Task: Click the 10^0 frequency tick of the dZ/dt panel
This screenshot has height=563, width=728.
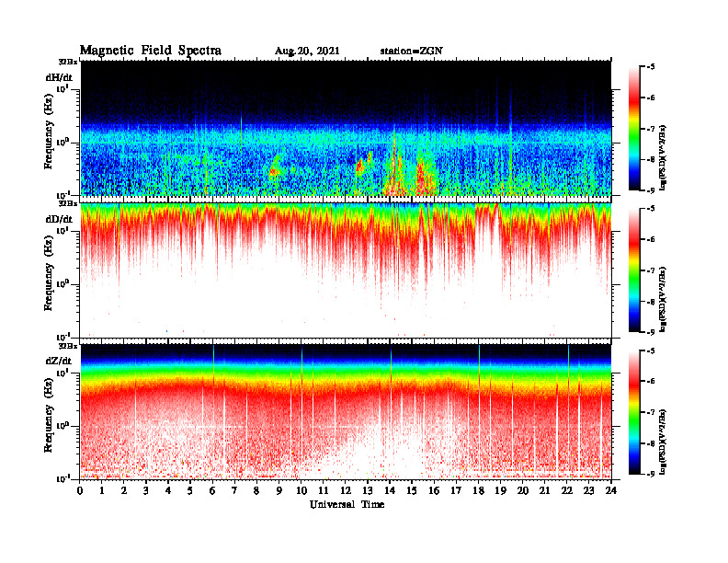Action: point(63,425)
